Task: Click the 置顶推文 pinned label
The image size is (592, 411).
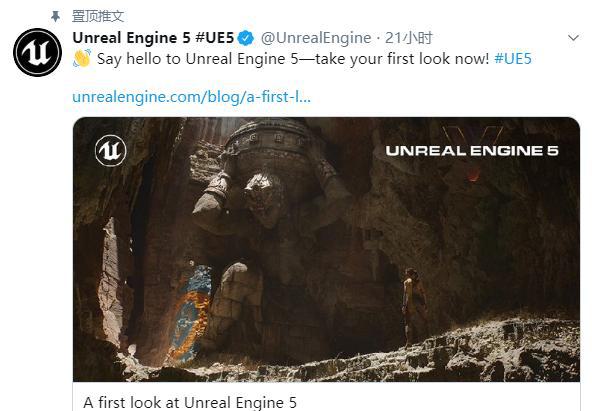Action: click(98, 16)
